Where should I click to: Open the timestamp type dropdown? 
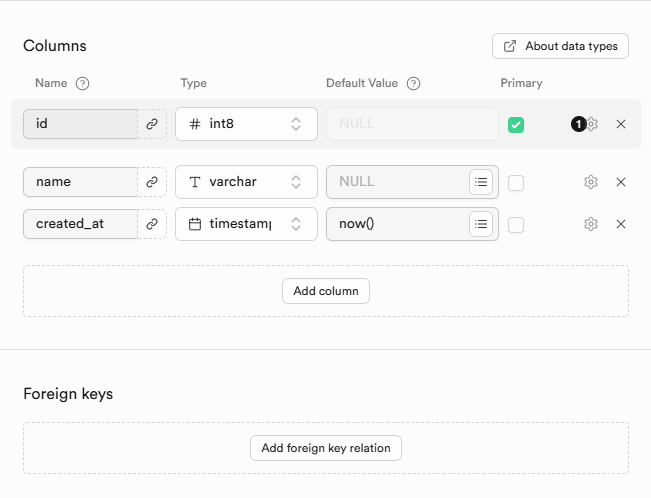click(246, 224)
